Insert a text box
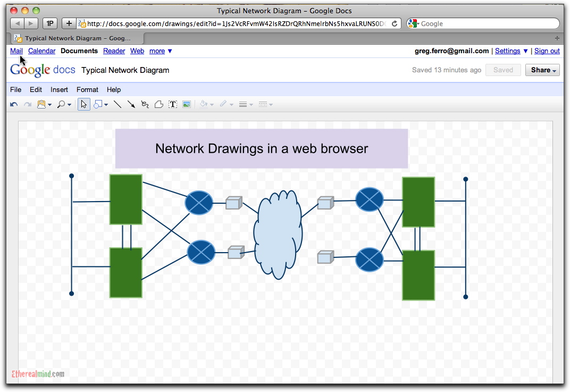 [173, 104]
